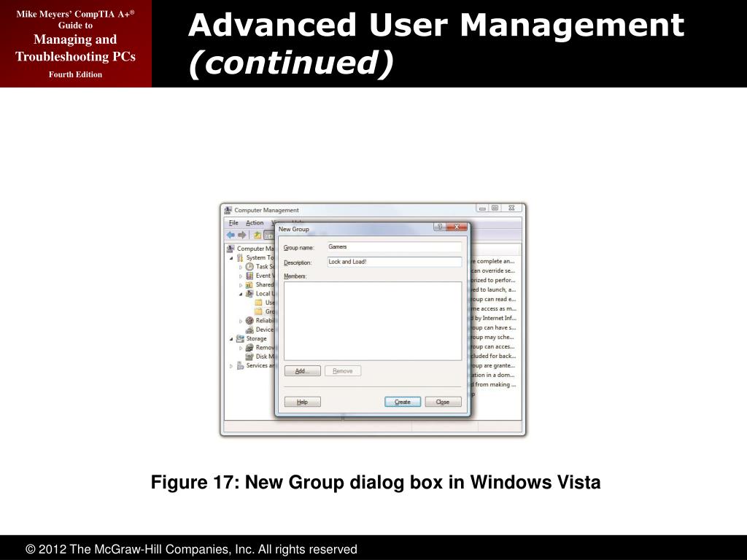Click the Create button

(403, 402)
